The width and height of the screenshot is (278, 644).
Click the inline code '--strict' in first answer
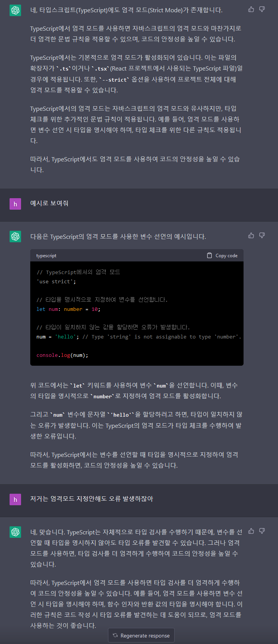pyautogui.click(x=114, y=80)
